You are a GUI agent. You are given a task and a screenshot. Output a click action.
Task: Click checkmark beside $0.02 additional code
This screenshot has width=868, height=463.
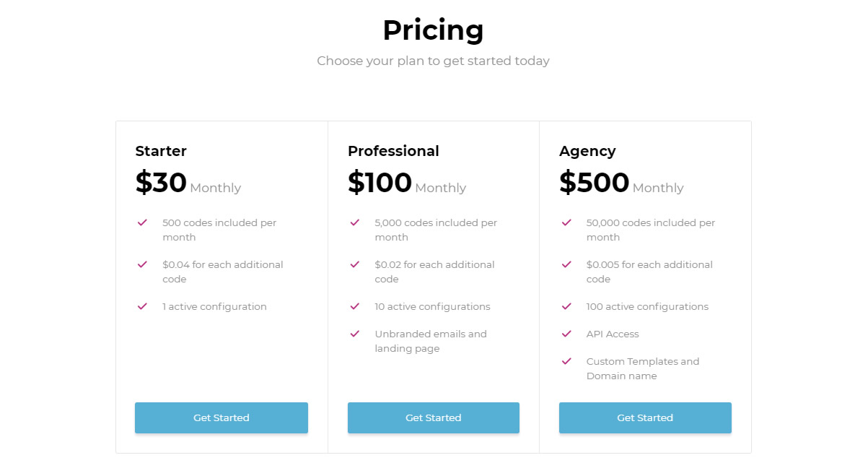[x=354, y=264]
